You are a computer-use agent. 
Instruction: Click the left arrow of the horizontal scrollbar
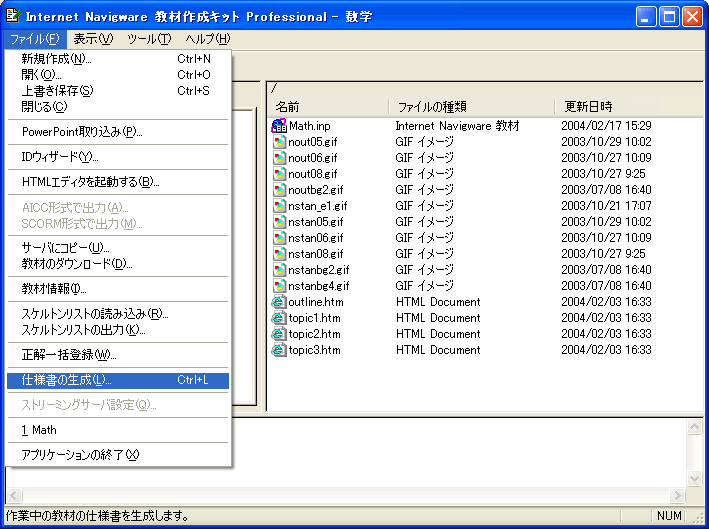pyautogui.click(x=14, y=496)
